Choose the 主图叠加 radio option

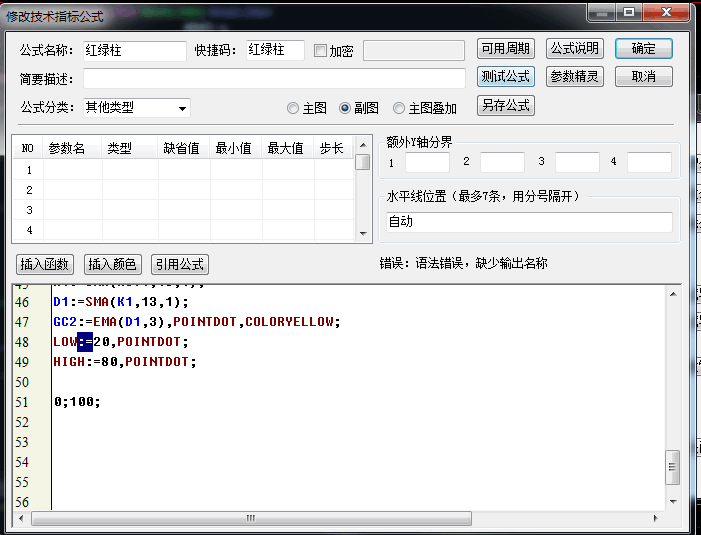pos(399,108)
